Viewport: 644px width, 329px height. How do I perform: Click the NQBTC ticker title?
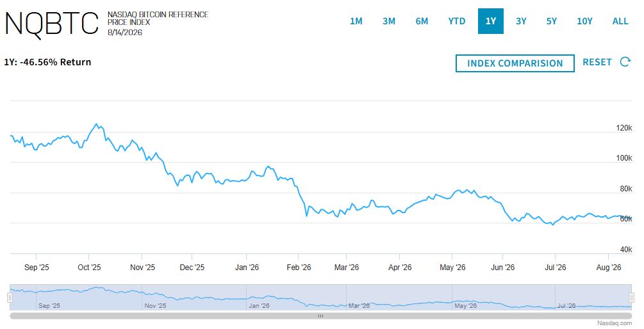[52, 24]
